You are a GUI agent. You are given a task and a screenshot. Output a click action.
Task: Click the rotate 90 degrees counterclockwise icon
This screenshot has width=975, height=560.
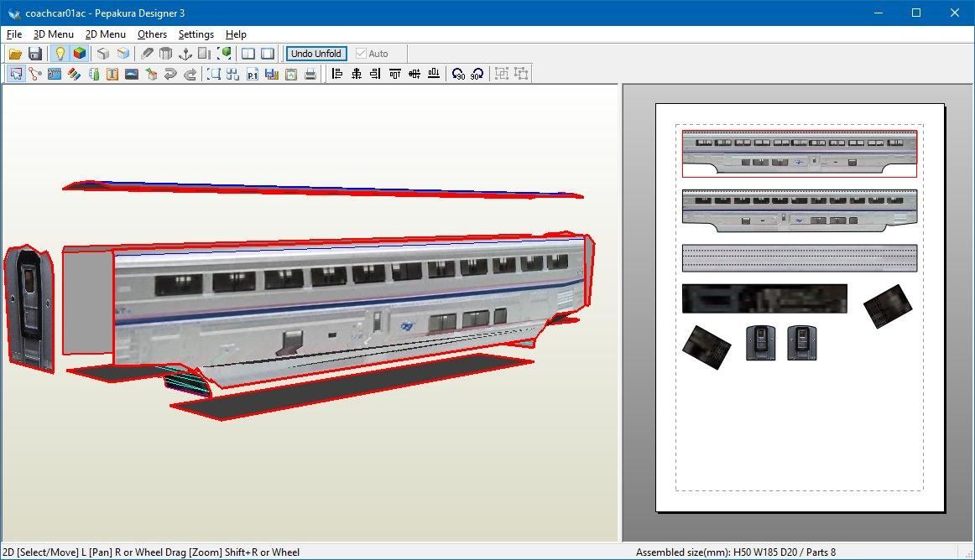tap(458, 74)
